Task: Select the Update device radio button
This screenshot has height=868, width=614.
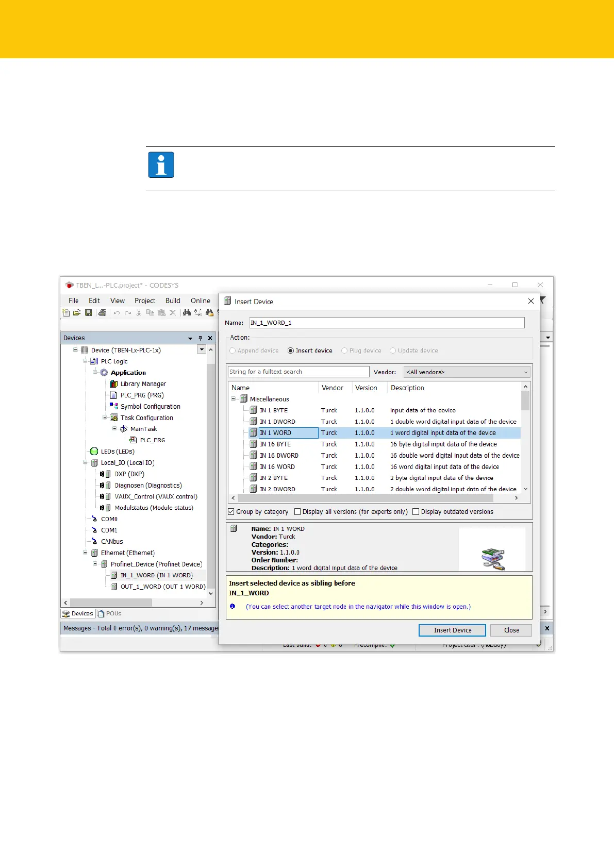Action: point(393,350)
